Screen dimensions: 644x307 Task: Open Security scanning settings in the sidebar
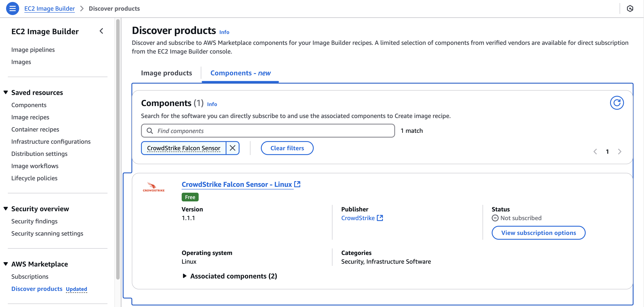point(47,233)
